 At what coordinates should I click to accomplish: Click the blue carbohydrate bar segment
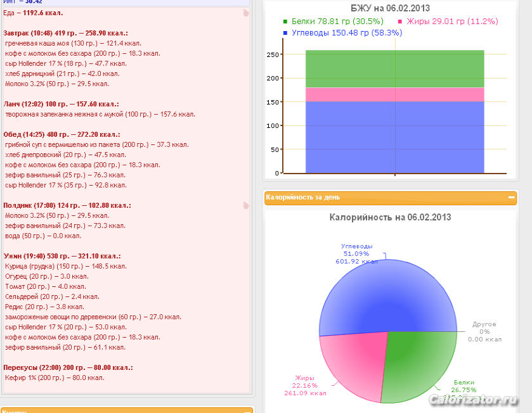(394, 136)
